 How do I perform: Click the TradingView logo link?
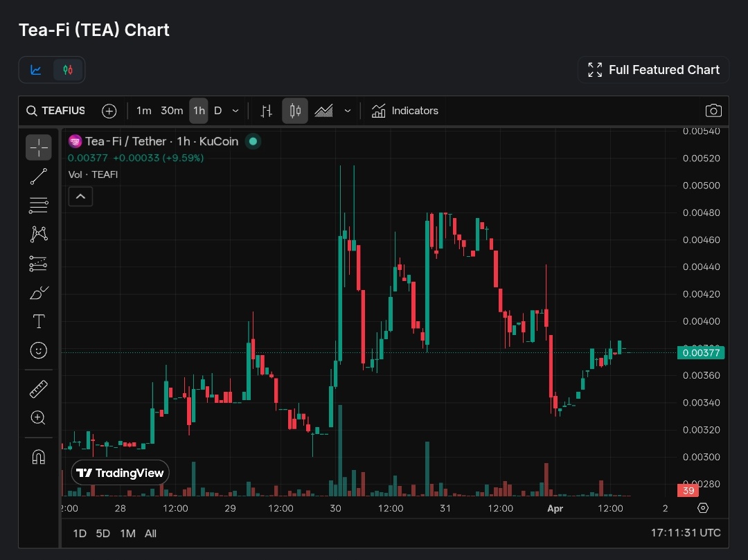(121, 473)
